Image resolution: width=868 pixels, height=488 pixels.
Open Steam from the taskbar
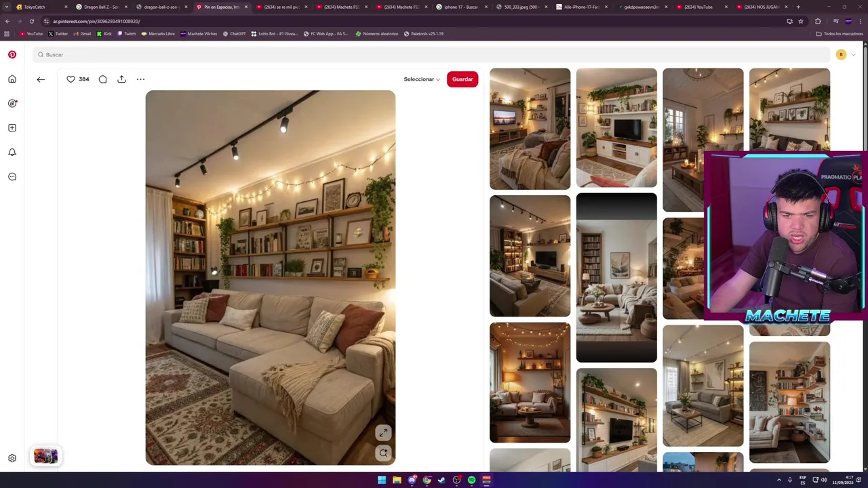(441, 480)
